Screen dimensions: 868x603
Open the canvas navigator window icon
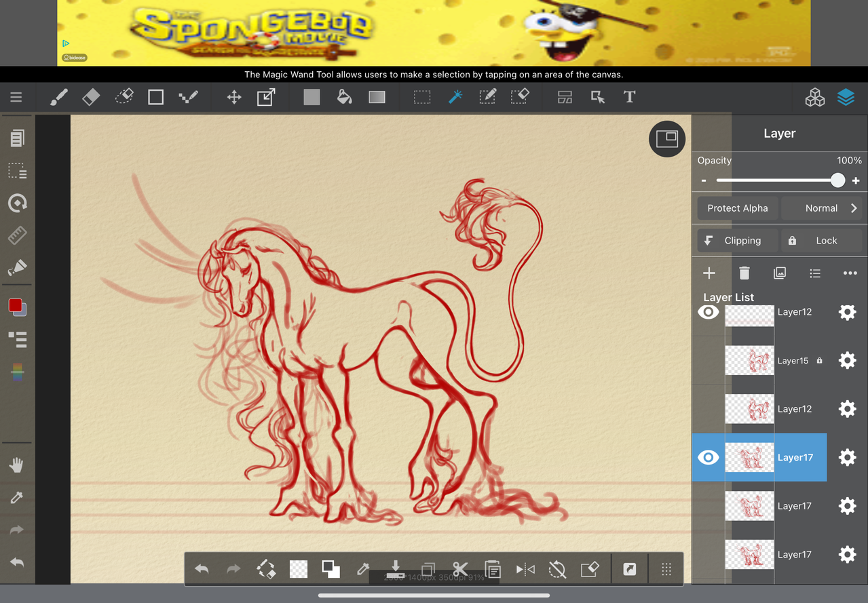coord(667,139)
